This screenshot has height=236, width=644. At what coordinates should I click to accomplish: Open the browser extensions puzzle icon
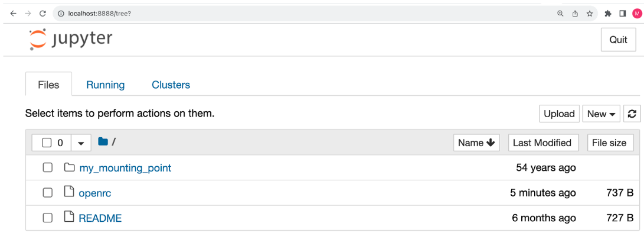click(x=608, y=14)
